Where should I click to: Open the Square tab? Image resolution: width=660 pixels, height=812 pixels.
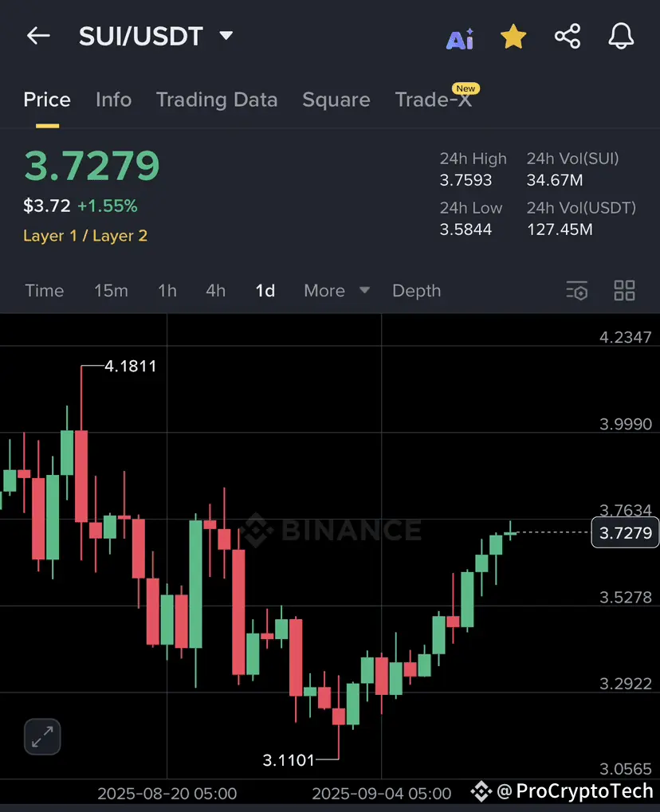(x=336, y=100)
